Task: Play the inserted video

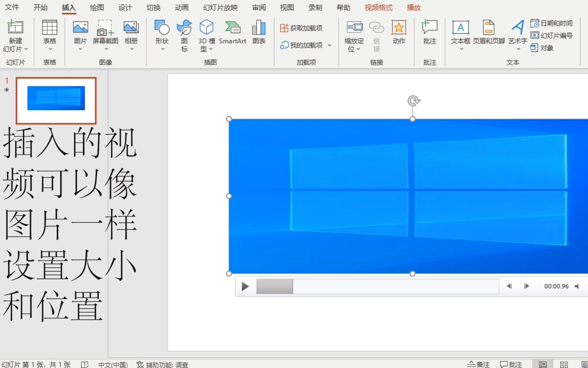Action: tap(245, 286)
